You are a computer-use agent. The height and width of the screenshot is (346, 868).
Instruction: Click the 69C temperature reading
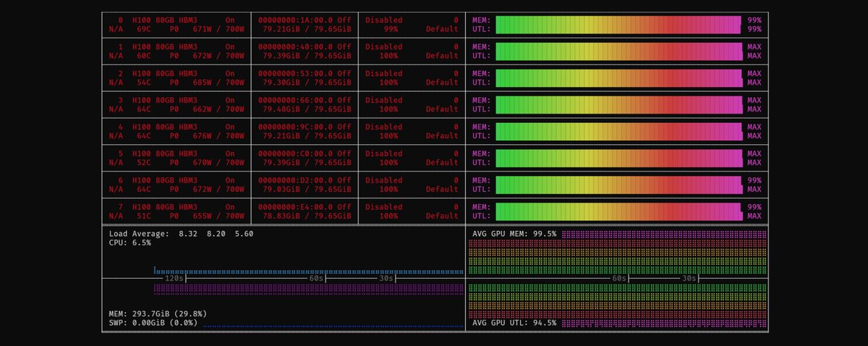pos(143,30)
